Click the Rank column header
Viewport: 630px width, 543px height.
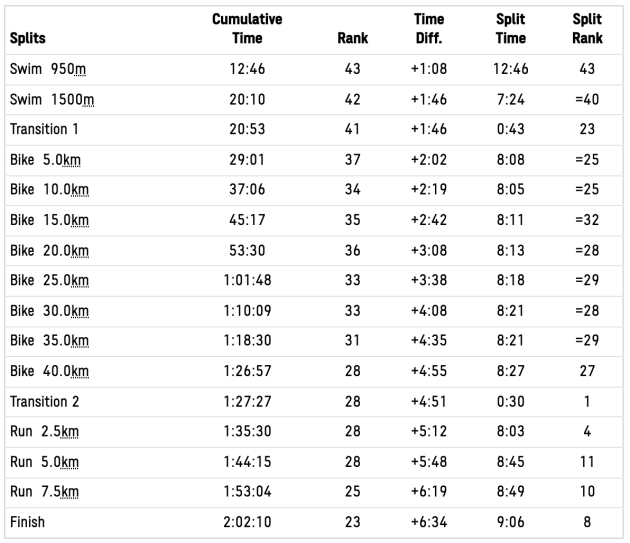click(353, 39)
